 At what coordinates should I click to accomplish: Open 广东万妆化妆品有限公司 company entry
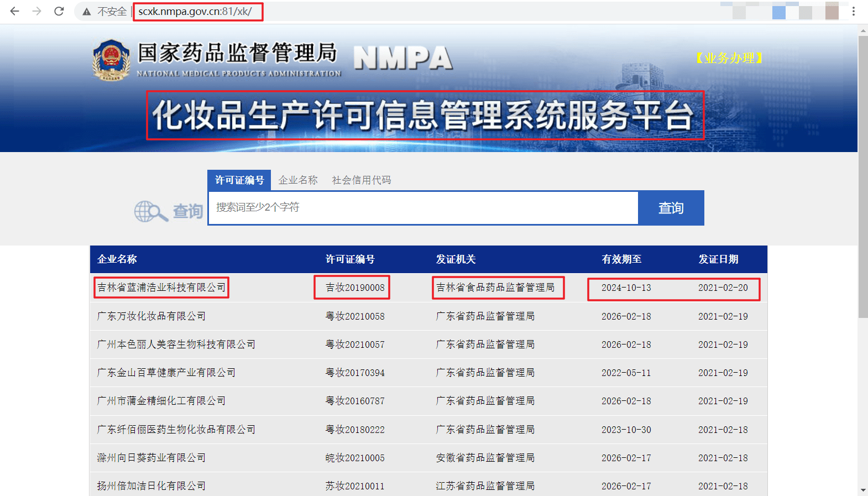click(151, 316)
